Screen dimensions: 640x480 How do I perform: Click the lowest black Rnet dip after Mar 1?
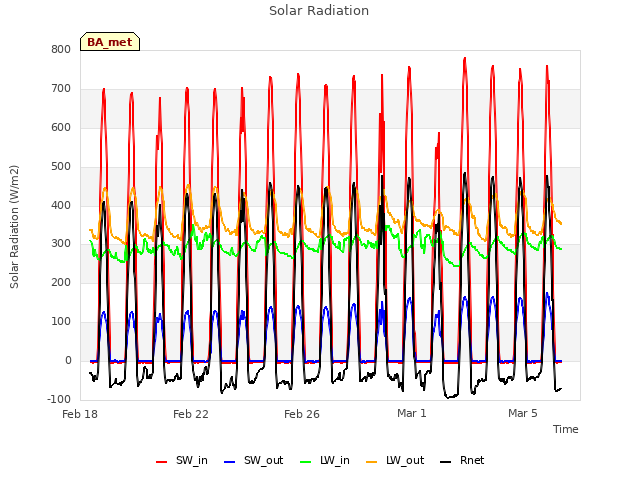coord(449,397)
